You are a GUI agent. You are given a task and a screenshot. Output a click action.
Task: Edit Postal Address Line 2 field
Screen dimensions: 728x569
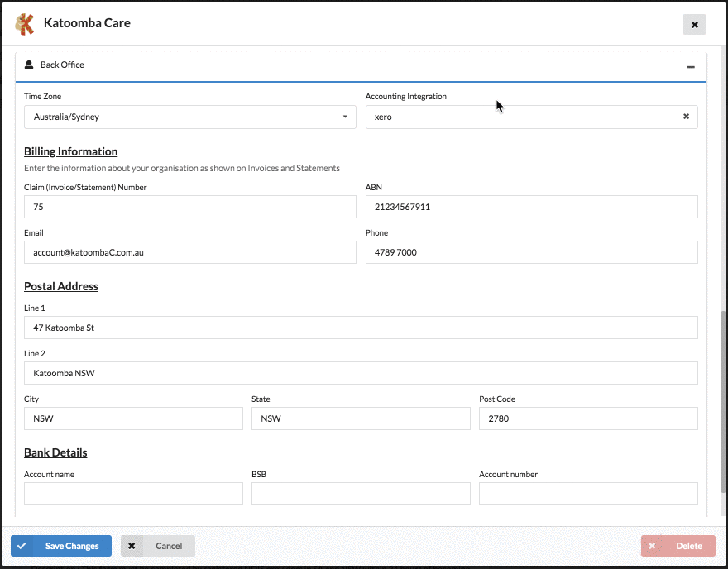click(361, 373)
